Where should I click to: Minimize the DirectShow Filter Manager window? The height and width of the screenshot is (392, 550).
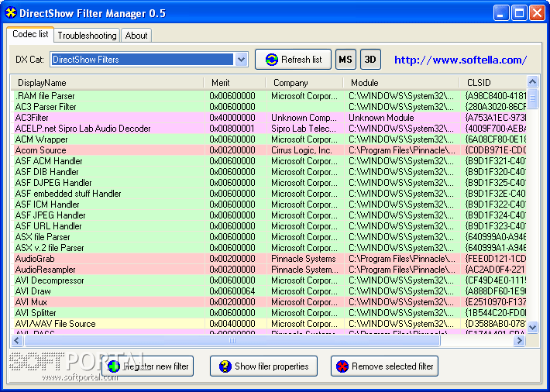coord(501,13)
